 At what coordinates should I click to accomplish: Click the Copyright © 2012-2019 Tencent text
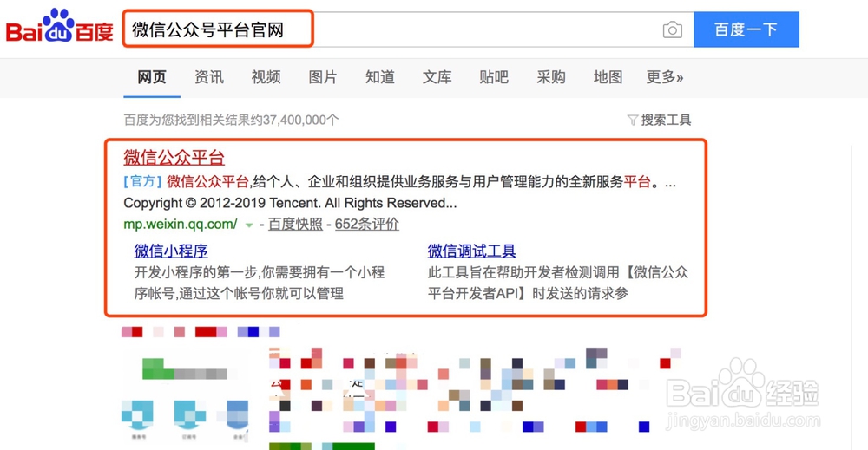click(290, 203)
